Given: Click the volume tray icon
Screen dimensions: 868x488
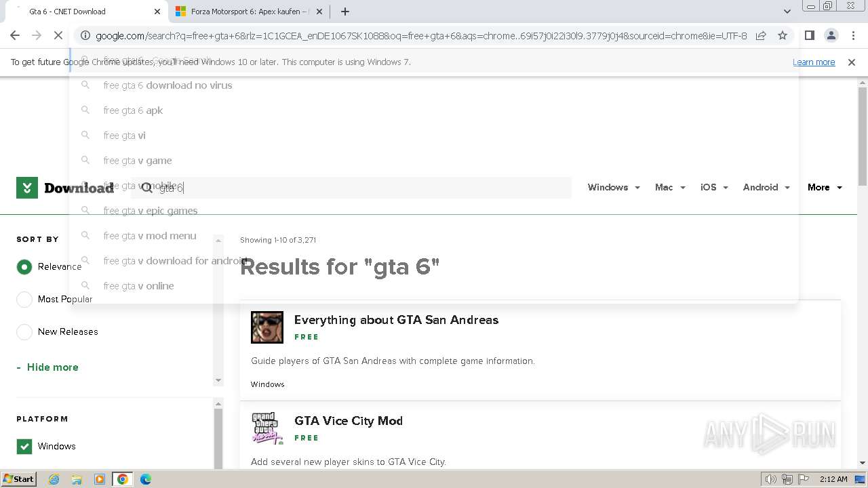Looking at the screenshot, I should tap(771, 479).
